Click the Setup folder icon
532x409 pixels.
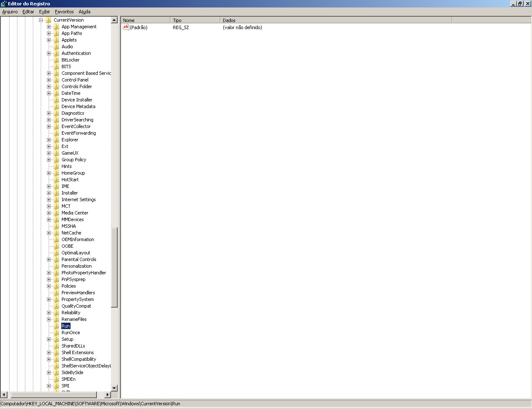click(57, 339)
